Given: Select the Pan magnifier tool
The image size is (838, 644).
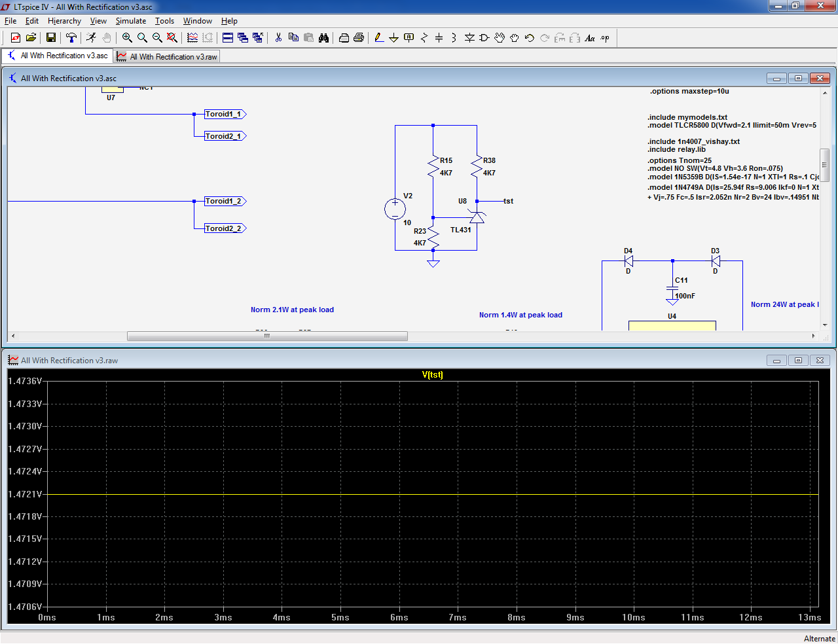Looking at the screenshot, I should 142,38.
